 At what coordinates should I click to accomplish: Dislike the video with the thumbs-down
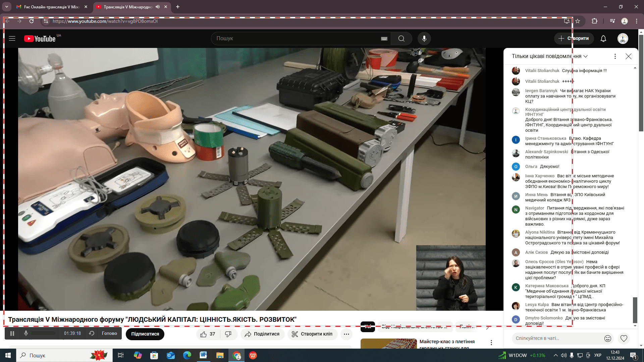(x=228, y=334)
